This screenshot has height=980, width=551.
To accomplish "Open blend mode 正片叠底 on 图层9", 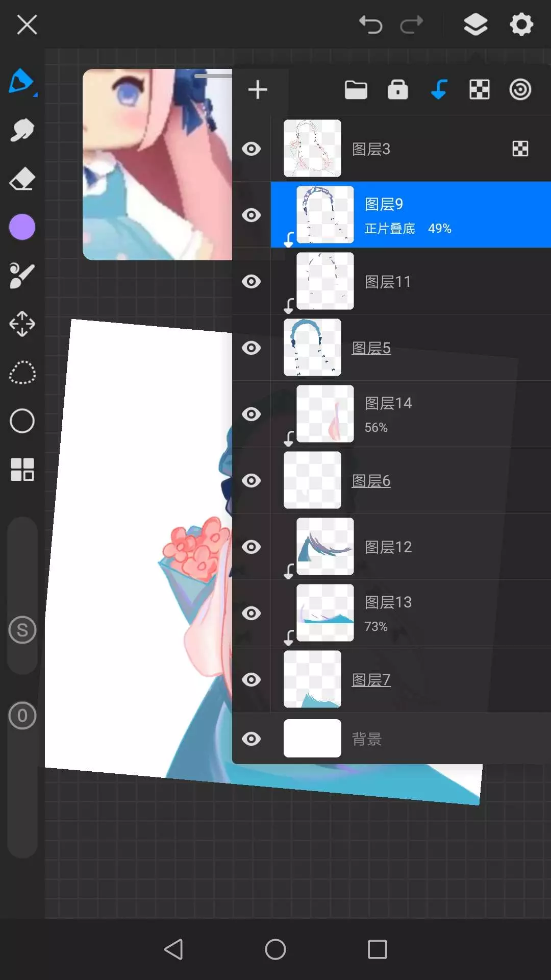I will point(390,229).
